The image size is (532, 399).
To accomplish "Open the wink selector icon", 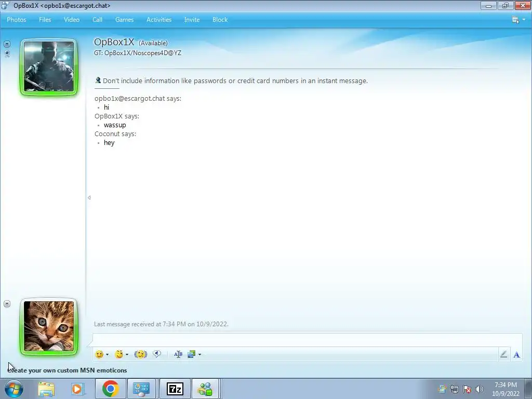I will [119, 354].
